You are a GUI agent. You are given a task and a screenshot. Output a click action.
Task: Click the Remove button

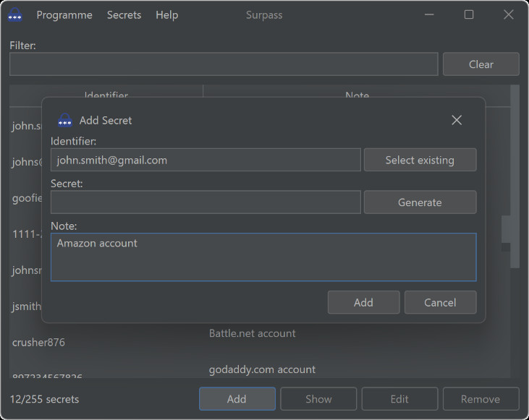pyautogui.click(x=481, y=399)
